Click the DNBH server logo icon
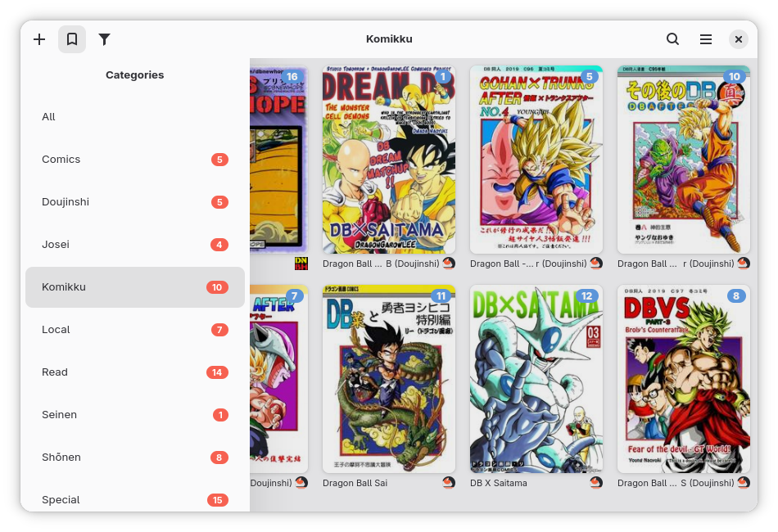Viewport: 778px width, 532px height. [x=301, y=264]
